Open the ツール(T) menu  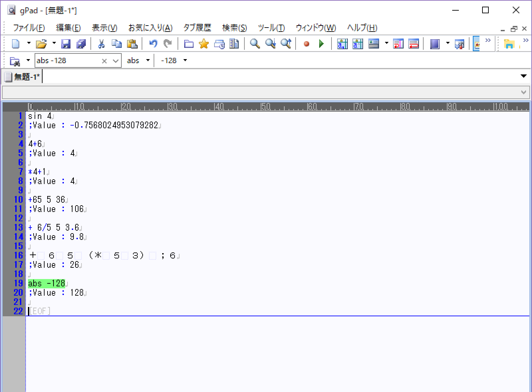tap(271, 28)
